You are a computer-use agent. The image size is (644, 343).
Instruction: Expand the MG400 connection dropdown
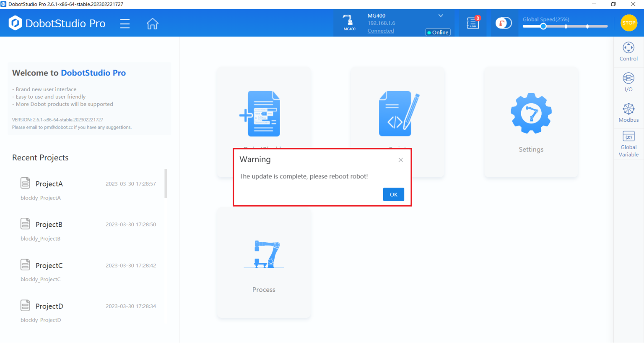point(440,15)
